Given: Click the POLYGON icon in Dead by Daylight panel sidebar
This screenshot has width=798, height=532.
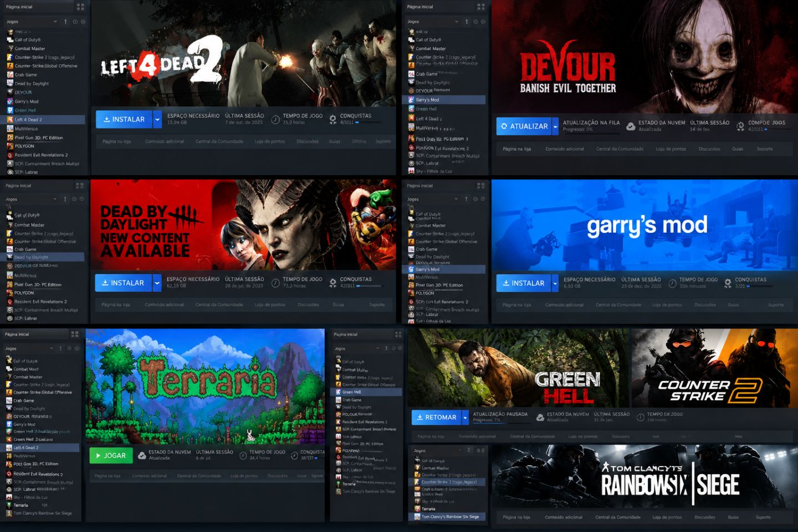Looking at the screenshot, I should (9, 293).
